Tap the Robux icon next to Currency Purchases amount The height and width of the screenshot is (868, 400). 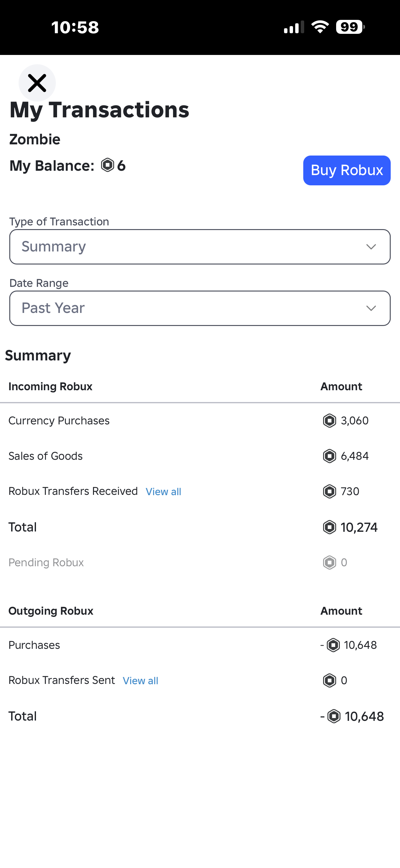(329, 421)
